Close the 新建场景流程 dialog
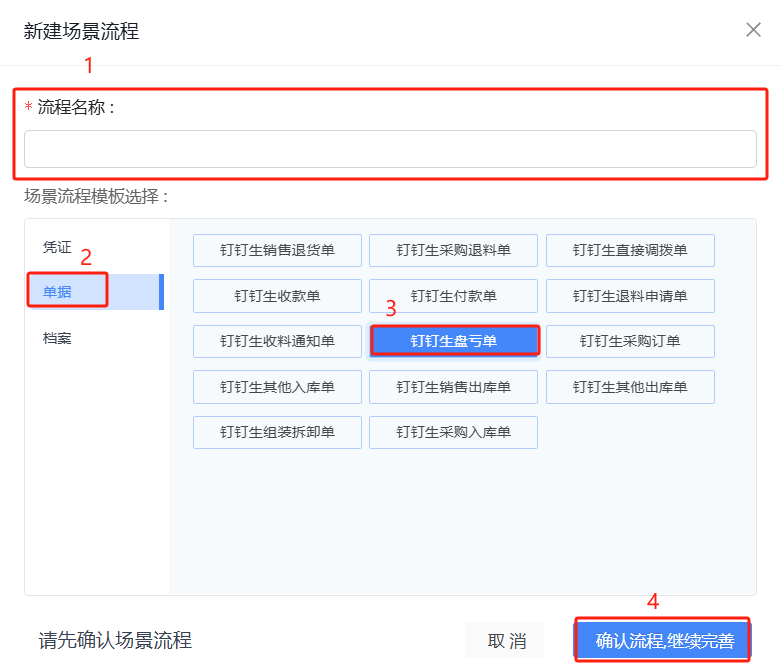Image resolution: width=781 pixels, height=664 pixels. click(753, 30)
